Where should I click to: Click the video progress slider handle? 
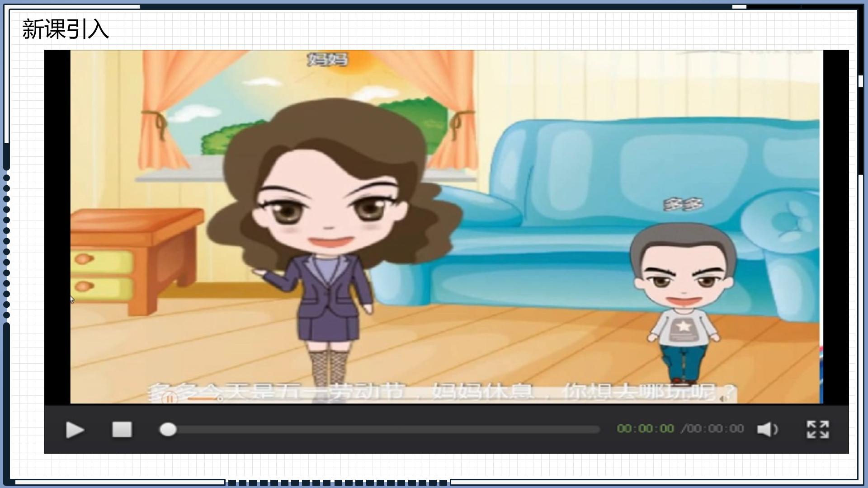tap(168, 429)
